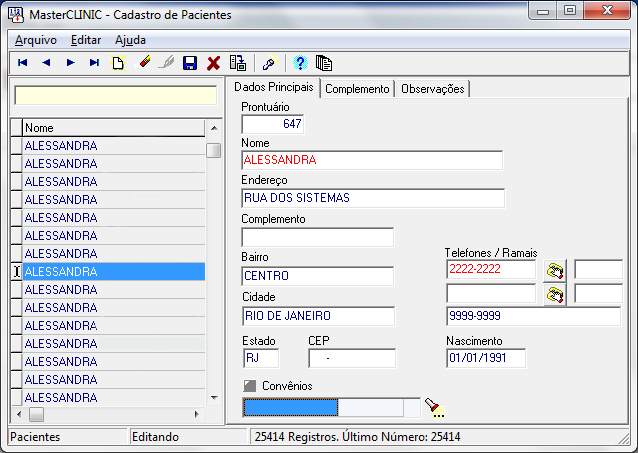This screenshot has width=638, height=453.
Task: Click the up arrow of the patient list's vertical scrollbar
Action: point(214,128)
